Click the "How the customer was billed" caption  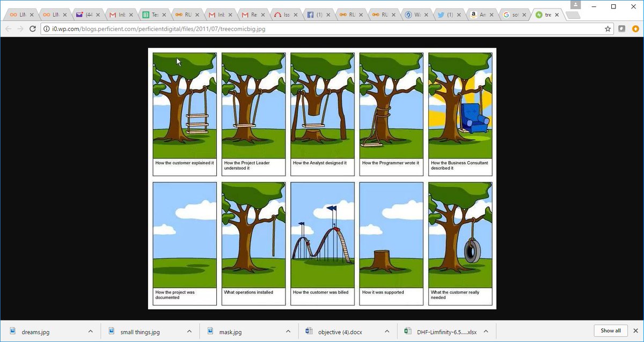[320, 292]
